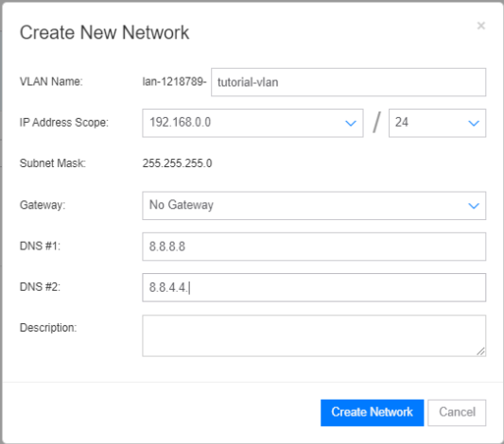Click the chevron arrow in Gateway field
Screen dimensions: 504x444
click(474, 206)
